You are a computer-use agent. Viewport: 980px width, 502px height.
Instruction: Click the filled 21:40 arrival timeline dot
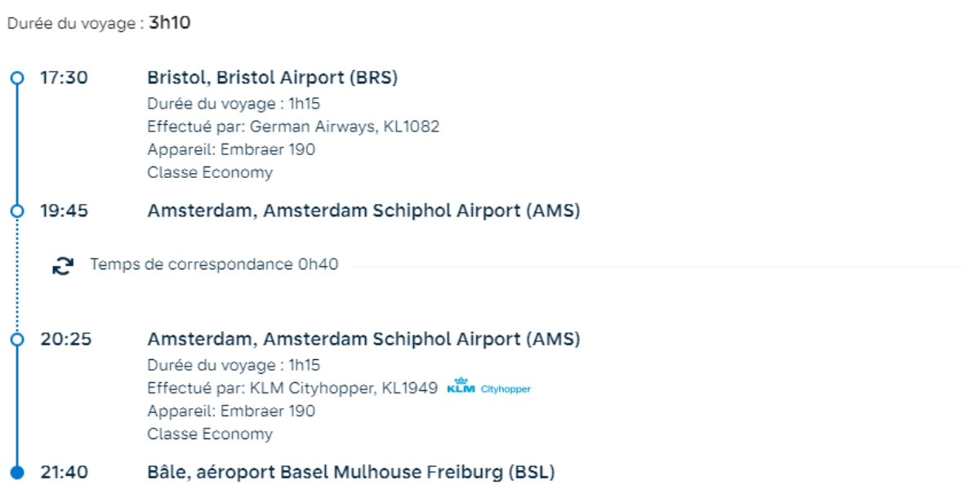16,473
